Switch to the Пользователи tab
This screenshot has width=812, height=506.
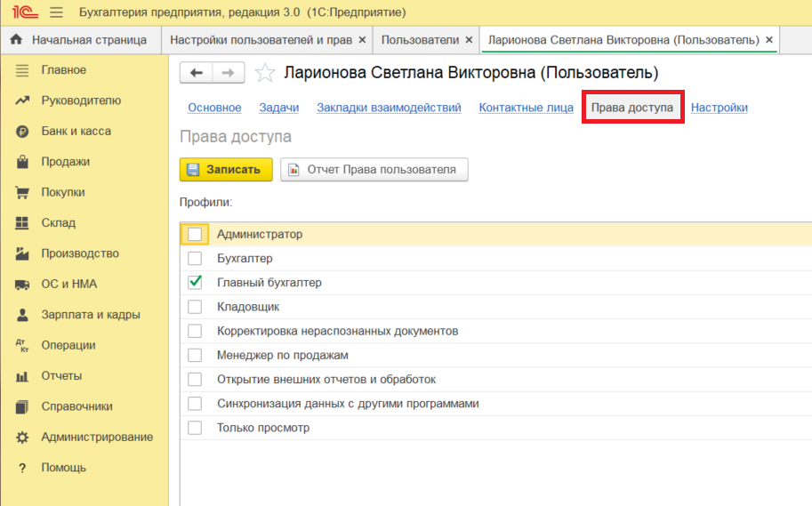pyautogui.click(x=420, y=40)
